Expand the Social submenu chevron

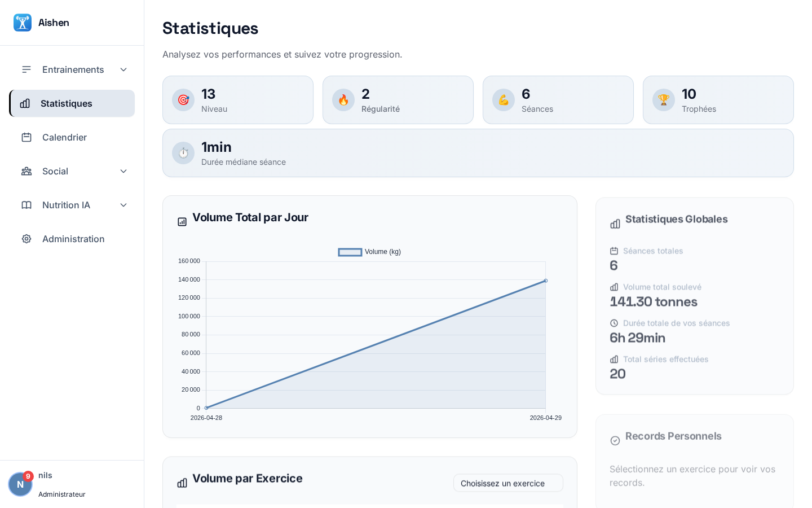click(x=123, y=171)
